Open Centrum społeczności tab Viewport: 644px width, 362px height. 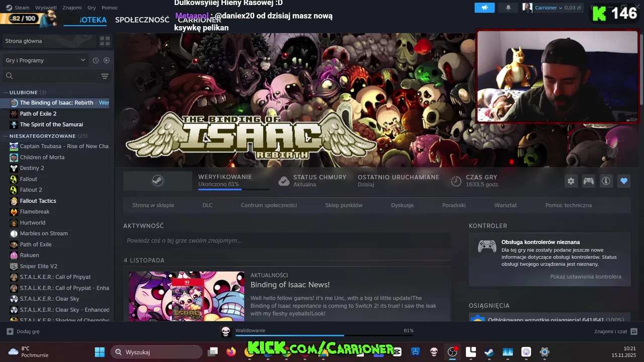[269, 205]
